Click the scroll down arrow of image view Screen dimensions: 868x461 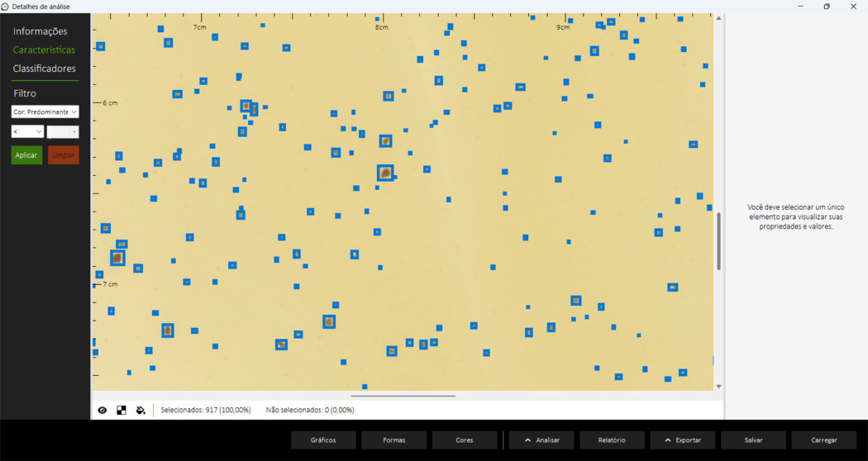coord(718,386)
